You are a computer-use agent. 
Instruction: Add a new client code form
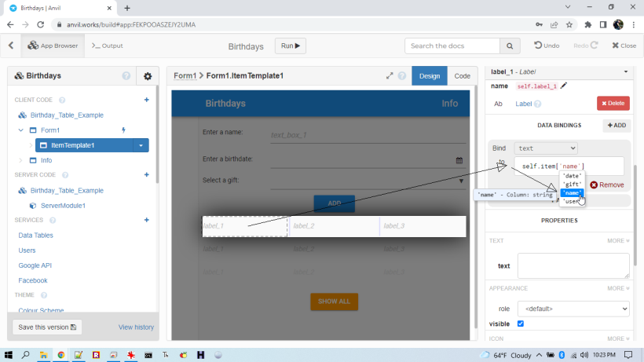coord(146,100)
